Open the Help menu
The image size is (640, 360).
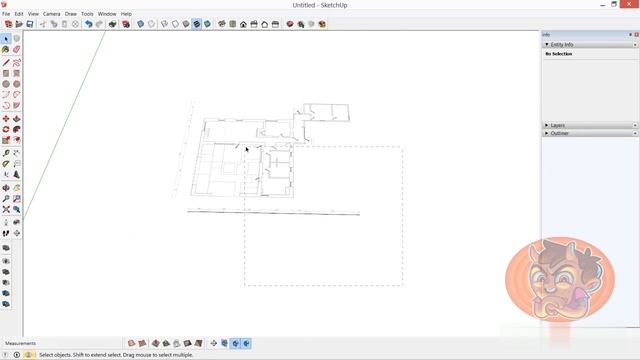[x=126, y=14]
